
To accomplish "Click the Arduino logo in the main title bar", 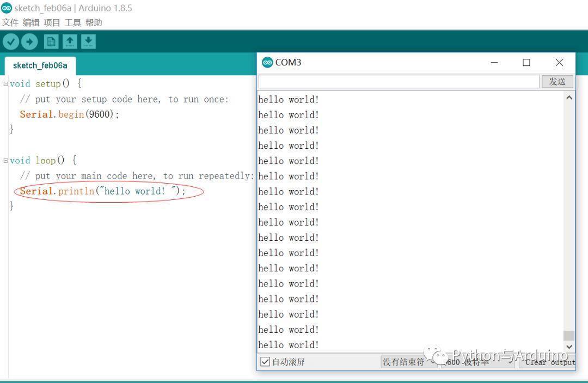I will click(x=7, y=8).
